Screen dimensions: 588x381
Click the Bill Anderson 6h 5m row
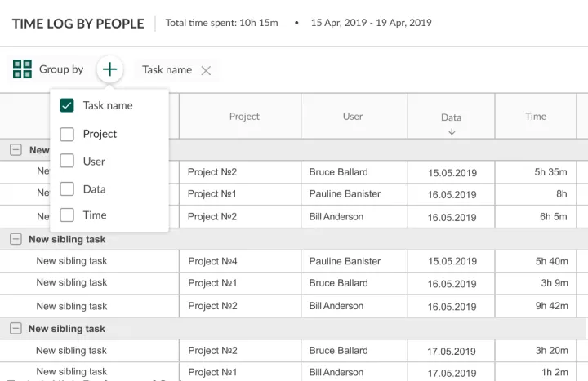click(x=336, y=217)
